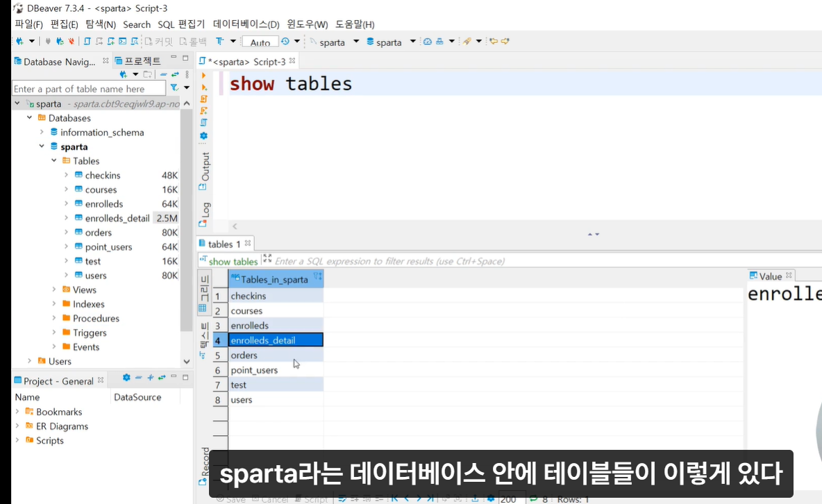Image resolution: width=822 pixels, height=504 pixels.
Task: Click the Connect plug icon in toolbar
Action: tap(48, 42)
